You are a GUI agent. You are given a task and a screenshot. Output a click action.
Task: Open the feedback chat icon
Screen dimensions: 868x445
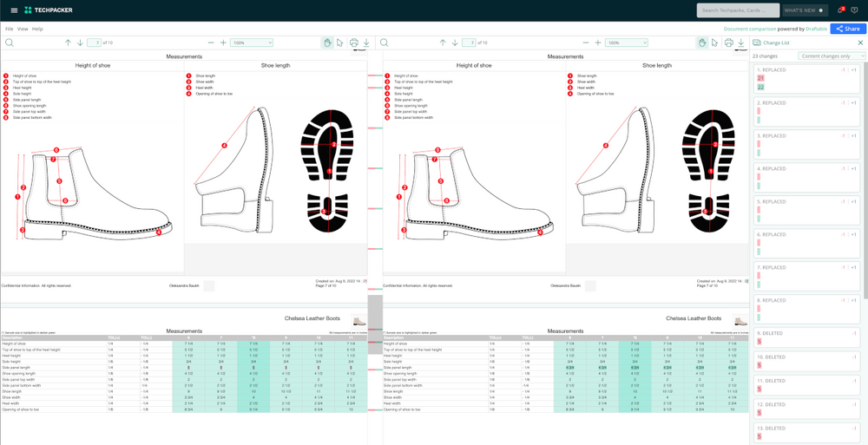[854, 10]
